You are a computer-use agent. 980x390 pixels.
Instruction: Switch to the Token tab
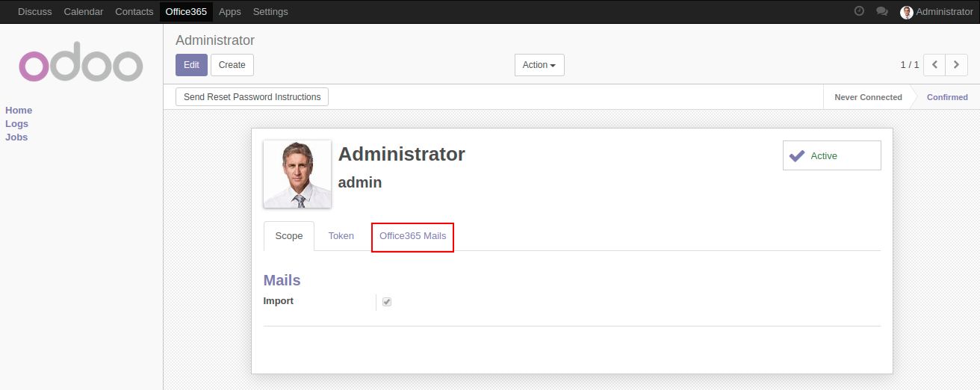[341, 236]
